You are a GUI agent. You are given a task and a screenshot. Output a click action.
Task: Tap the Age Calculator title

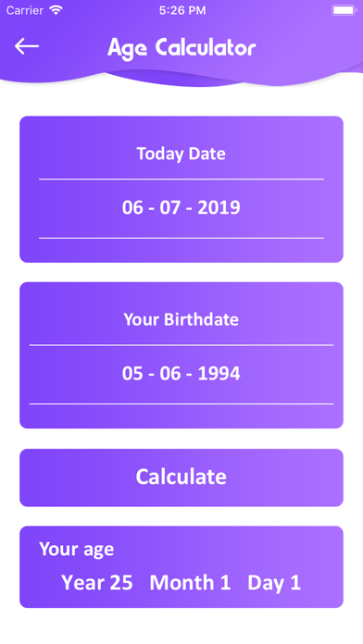coord(181,48)
